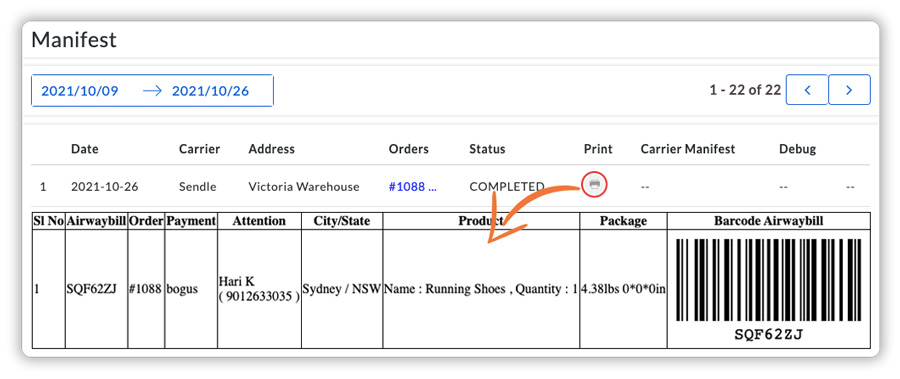Click the print icon for the Sendle manifest
This screenshot has width=900, height=379.
pyautogui.click(x=595, y=184)
